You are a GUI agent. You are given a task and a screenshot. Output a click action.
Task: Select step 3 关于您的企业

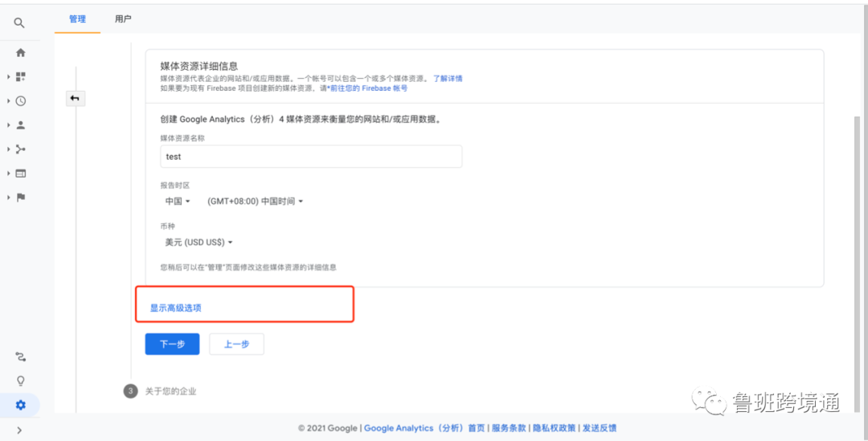161,392
